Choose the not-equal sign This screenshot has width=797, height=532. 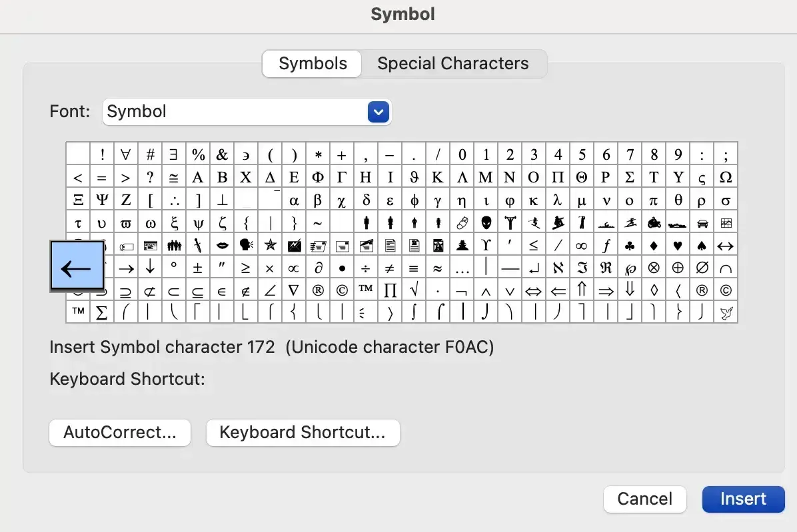coord(390,268)
